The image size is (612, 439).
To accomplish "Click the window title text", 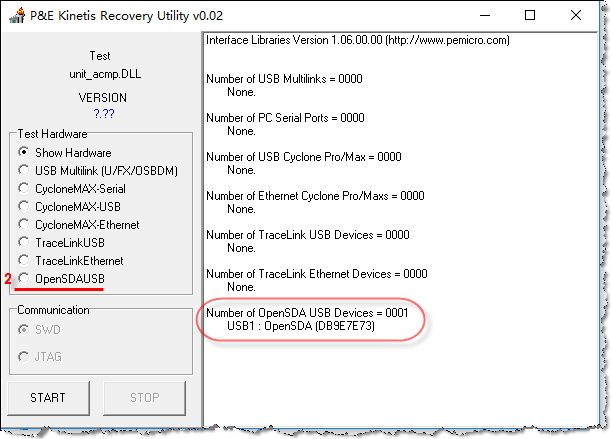I will (x=126, y=16).
